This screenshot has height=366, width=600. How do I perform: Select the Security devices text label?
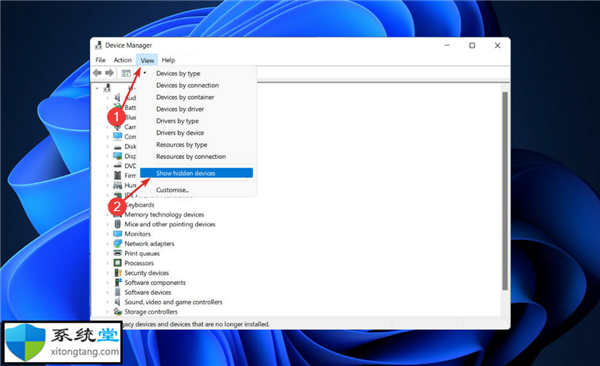pyautogui.click(x=147, y=273)
